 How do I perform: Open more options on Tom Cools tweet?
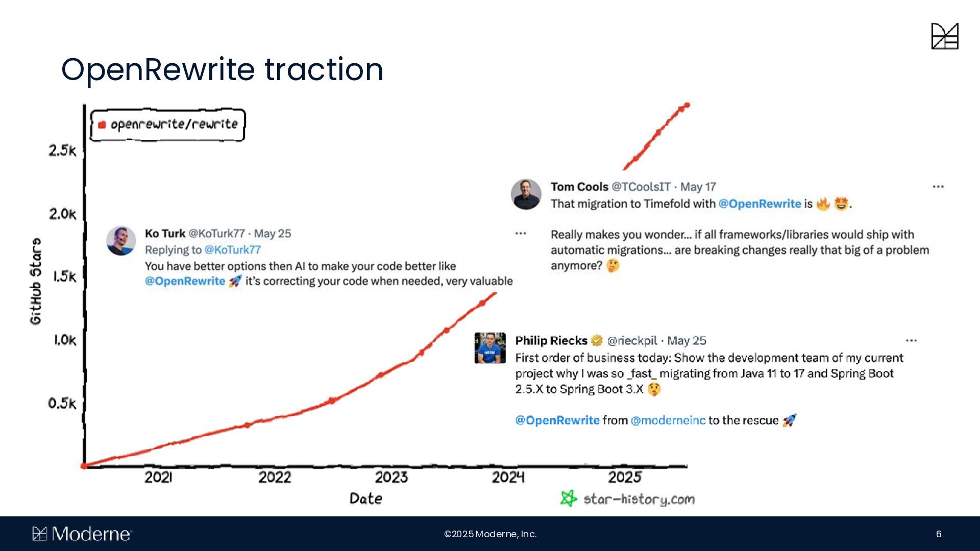[938, 187]
